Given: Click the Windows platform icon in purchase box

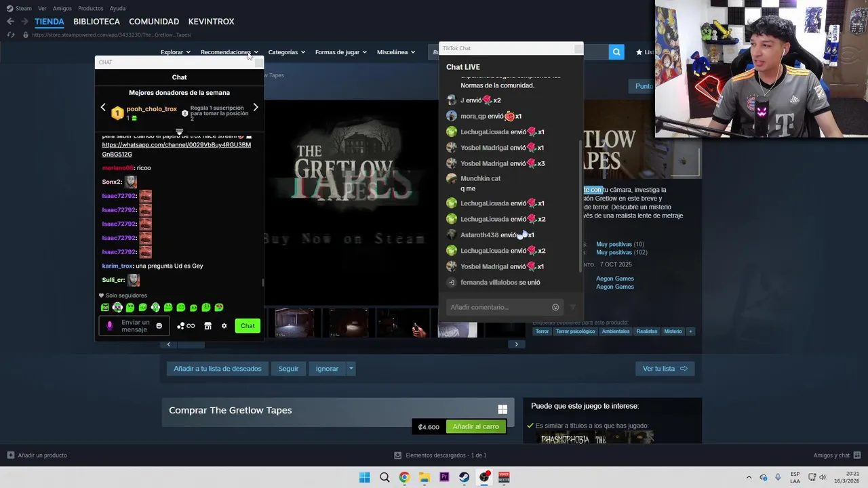Looking at the screenshot, I should pyautogui.click(x=502, y=409).
